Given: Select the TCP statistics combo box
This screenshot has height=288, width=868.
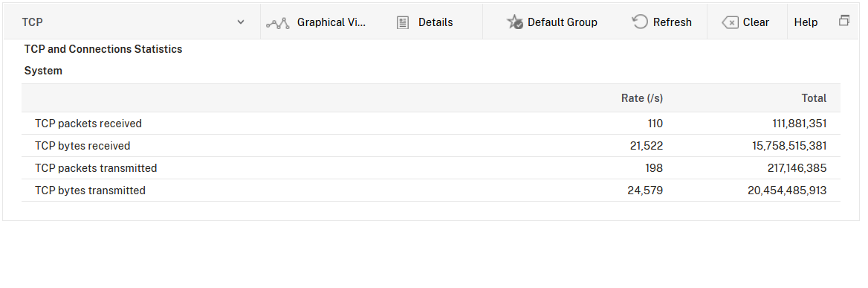Looking at the screenshot, I should (x=133, y=22).
